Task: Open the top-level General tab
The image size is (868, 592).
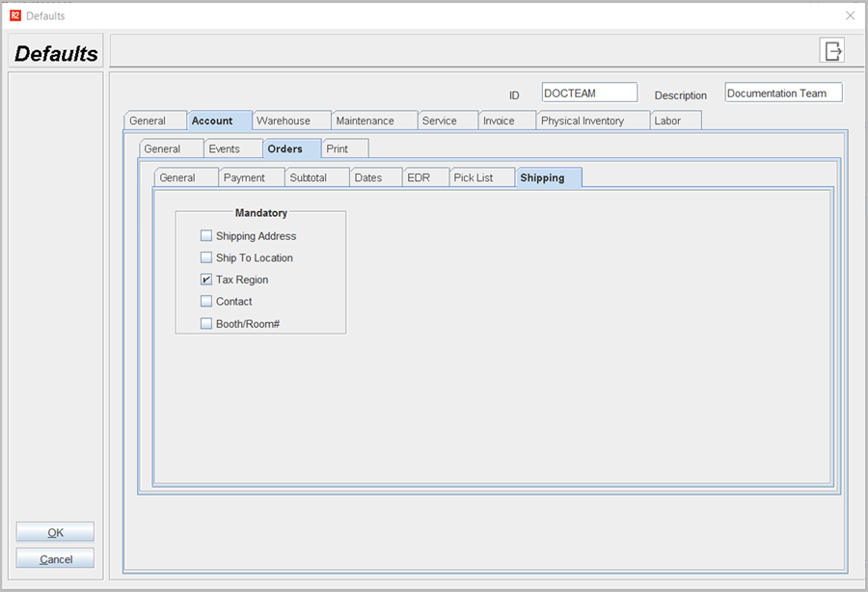Action: coord(155,121)
